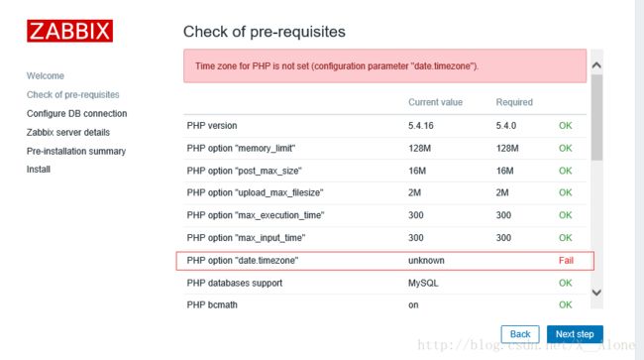The image size is (644, 360).
Task: Click the ZABBIX logo
Action: 69,31
